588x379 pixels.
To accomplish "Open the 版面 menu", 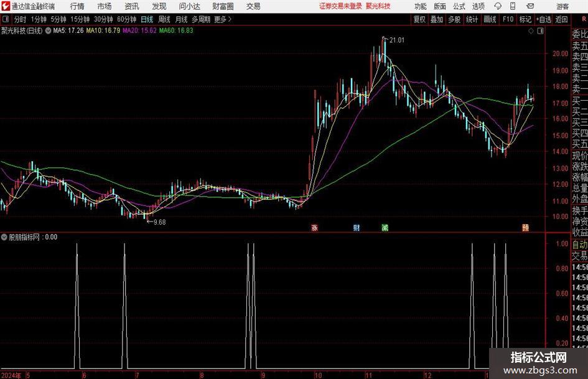I will [x=439, y=6].
